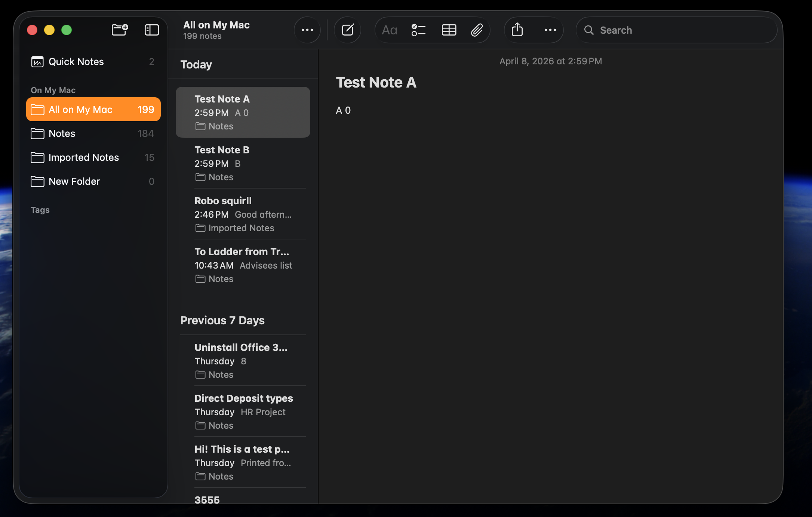Open the Aa text format menu
The image size is (812, 517).
[x=389, y=30]
